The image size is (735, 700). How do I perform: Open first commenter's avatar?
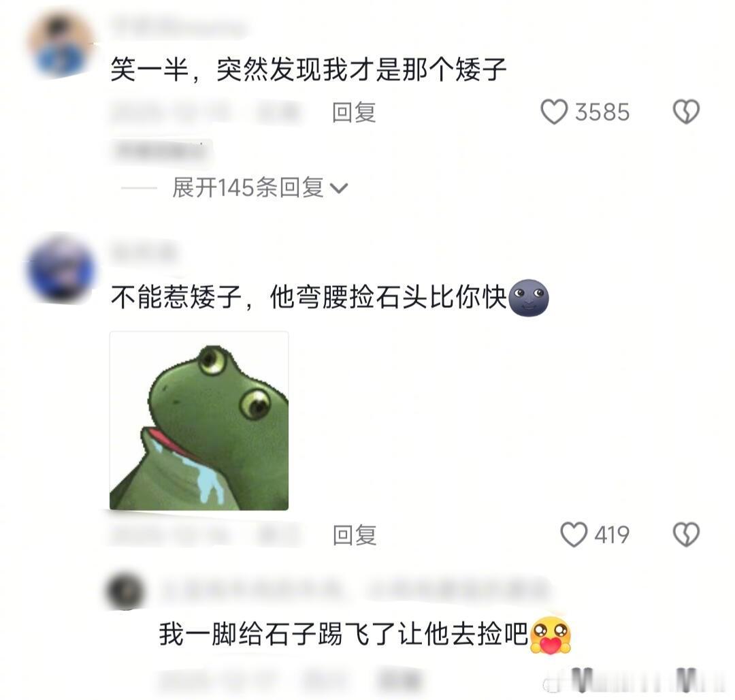pyautogui.click(x=61, y=44)
